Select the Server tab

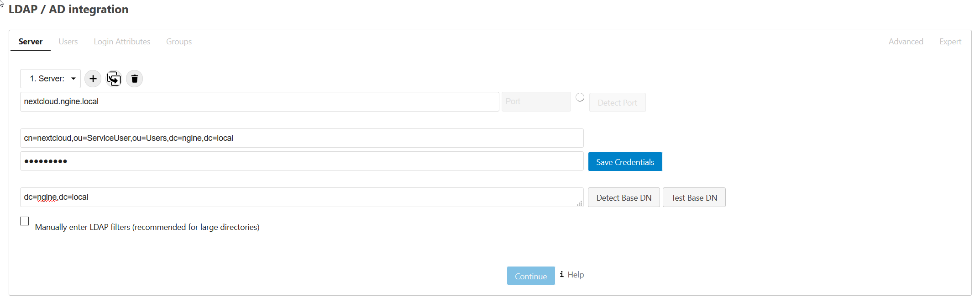(31, 42)
